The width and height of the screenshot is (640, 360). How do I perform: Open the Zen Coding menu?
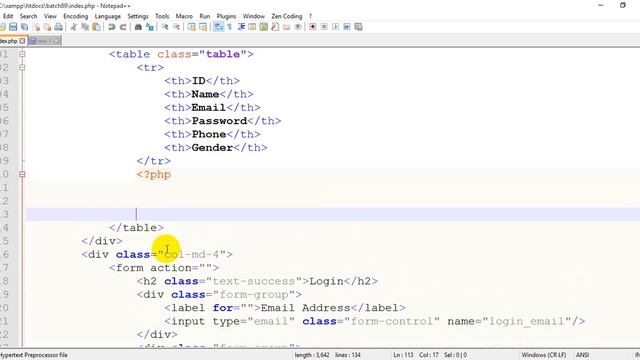287,16
